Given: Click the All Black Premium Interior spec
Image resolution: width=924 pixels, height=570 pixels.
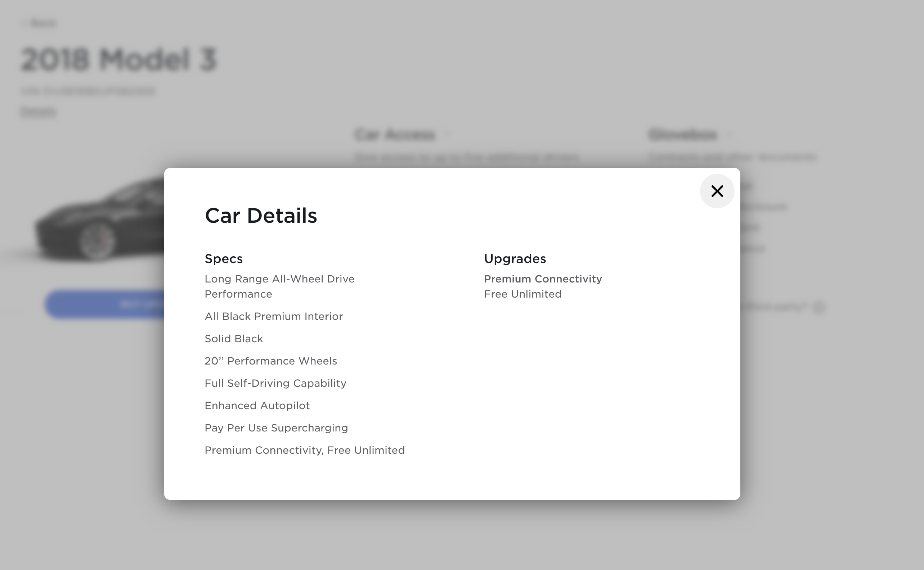Looking at the screenshot, I should click(273, 316).
